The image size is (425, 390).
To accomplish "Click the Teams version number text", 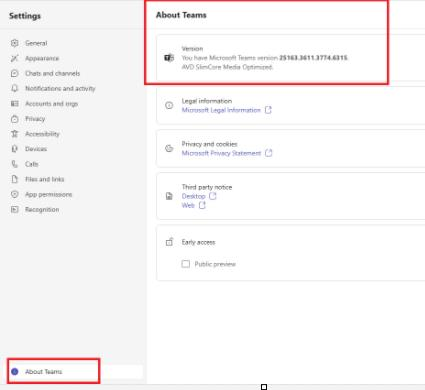I will (x=313, y=58).
